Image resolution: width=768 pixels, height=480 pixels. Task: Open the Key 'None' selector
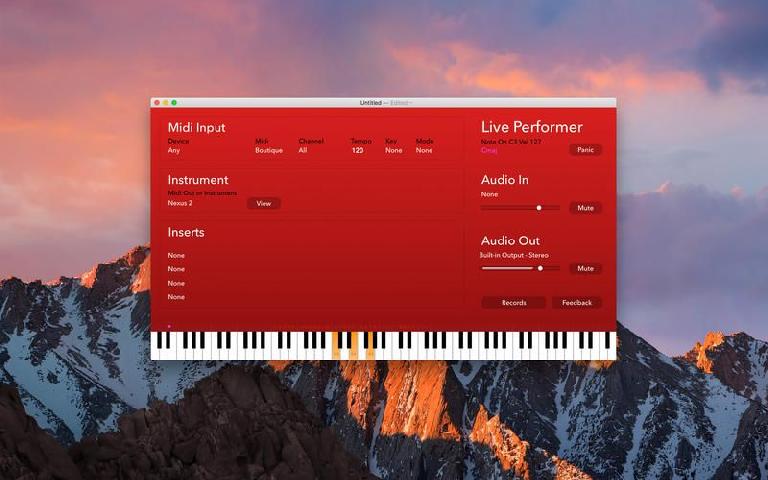pyautogui.click(x=394, y=150)
